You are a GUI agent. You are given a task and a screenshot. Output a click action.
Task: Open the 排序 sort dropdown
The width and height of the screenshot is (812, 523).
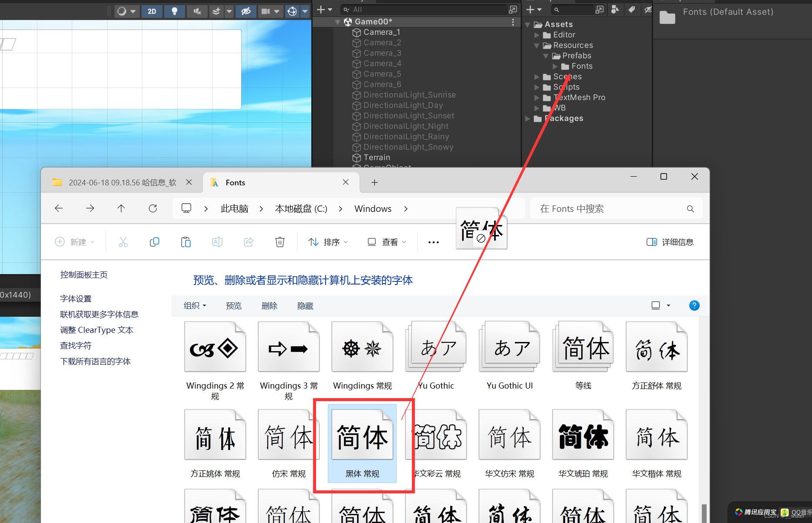point(328,242)
